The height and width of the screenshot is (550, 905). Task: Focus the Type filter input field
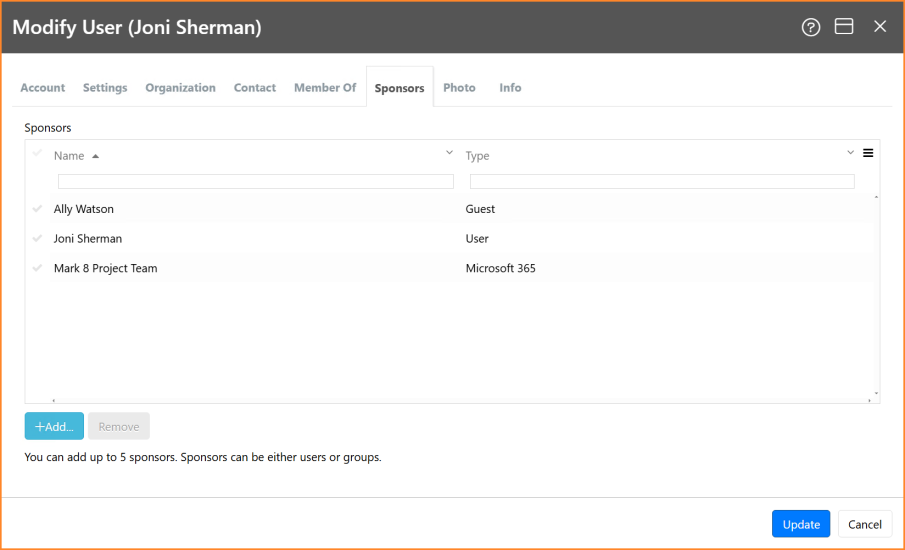tap(662, 182)
